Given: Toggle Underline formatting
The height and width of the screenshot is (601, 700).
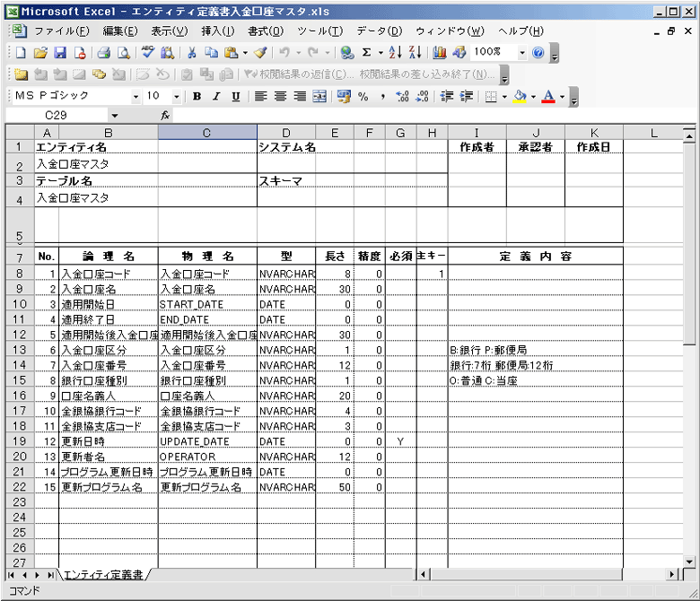Looking at the screenshot, I should click(236, 96).
